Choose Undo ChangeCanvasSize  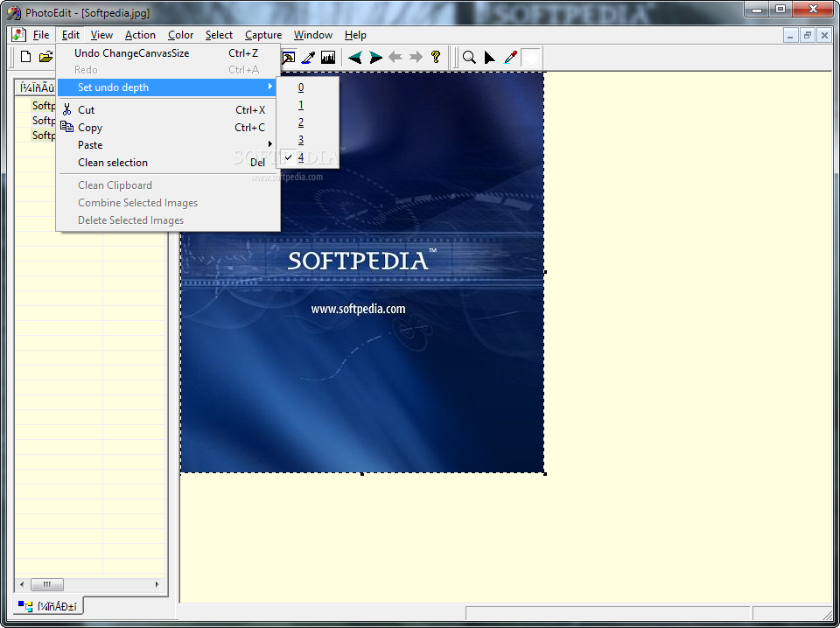[168, 53]
